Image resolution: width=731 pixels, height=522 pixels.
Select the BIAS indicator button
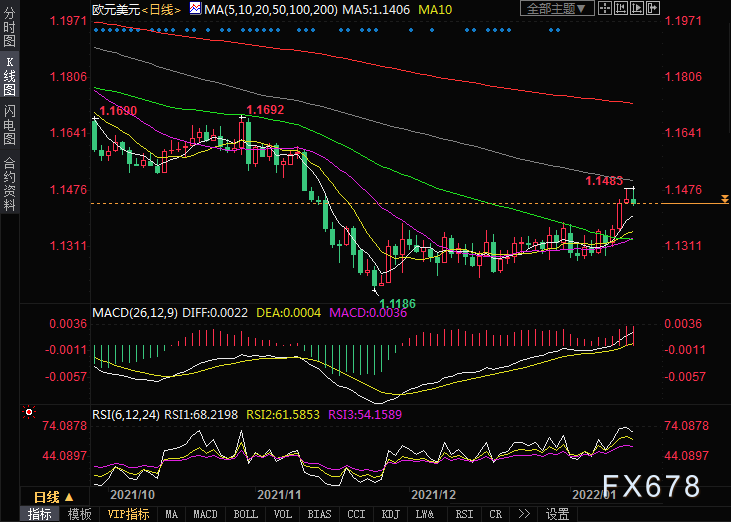coord(319,514)
